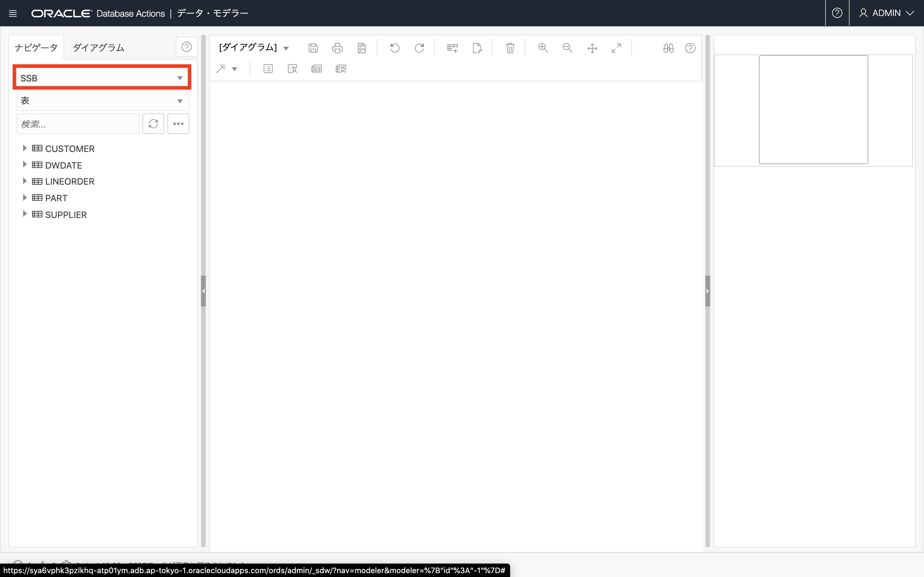Expand the LINEORDER table node

pos(24,181)
